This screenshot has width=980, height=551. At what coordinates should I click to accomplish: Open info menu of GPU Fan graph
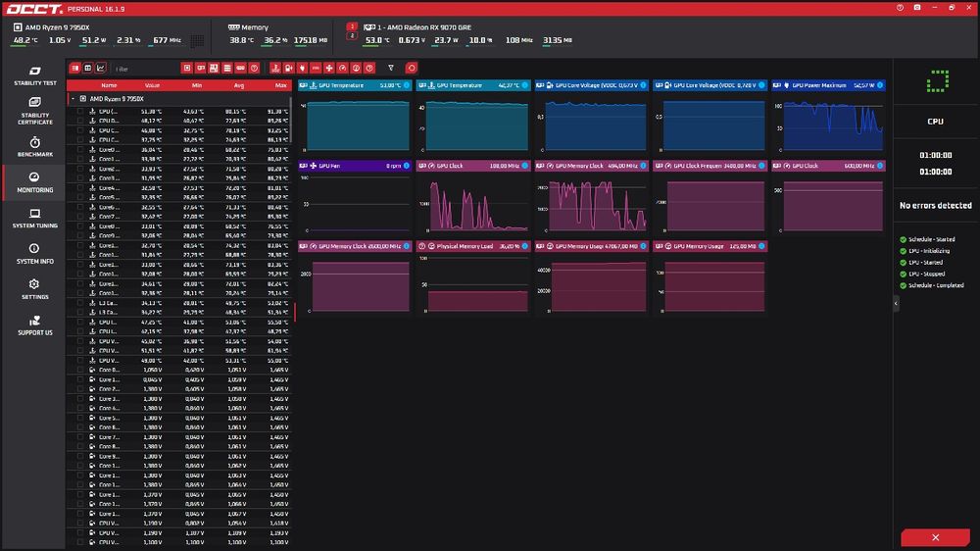(x=407, y=166)
